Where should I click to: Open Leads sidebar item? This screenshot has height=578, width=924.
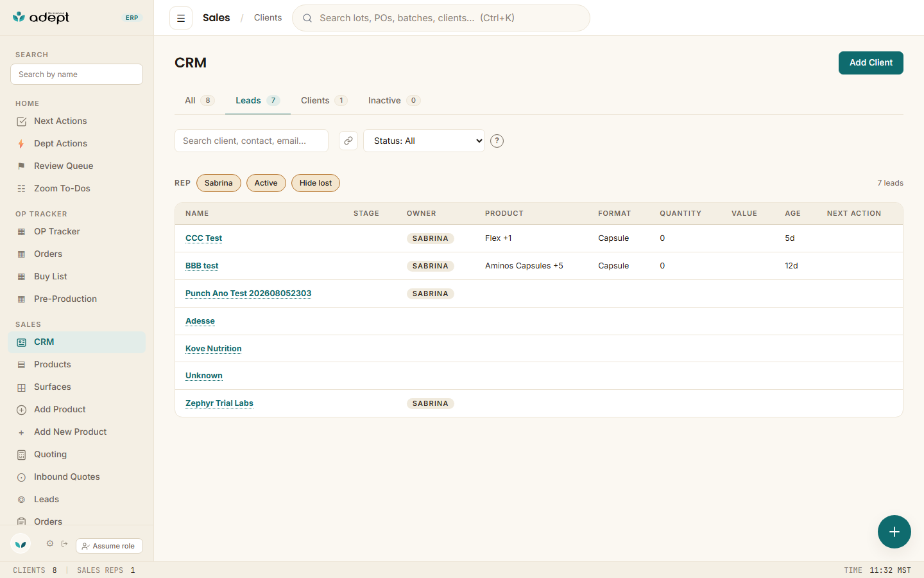click(77, 499)
